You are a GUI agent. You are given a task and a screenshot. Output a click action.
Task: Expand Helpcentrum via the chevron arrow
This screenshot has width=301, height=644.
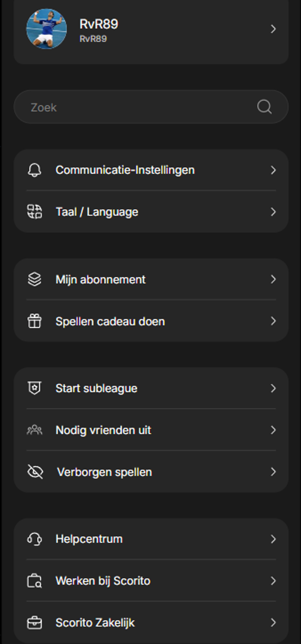click(274, 539)
